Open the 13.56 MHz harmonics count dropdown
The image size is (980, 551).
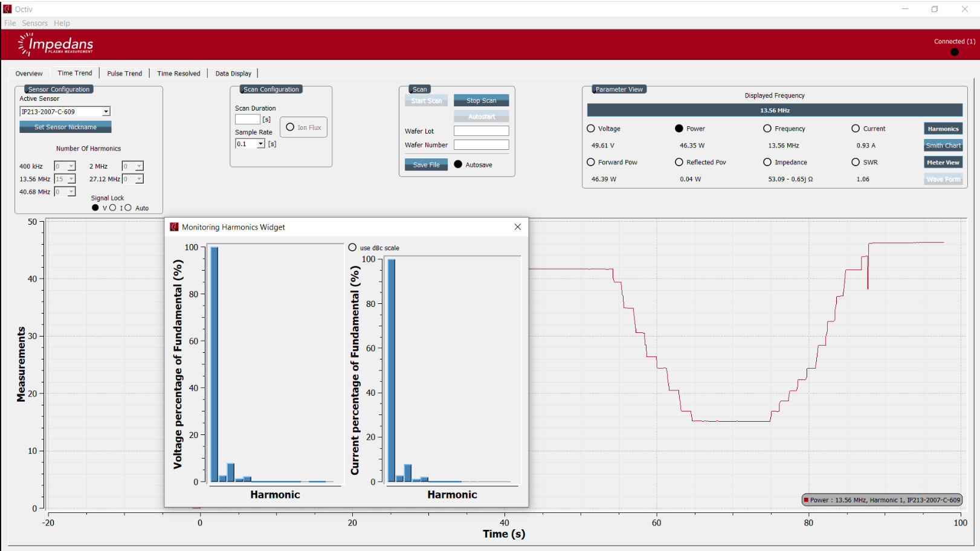pos(71,179)
